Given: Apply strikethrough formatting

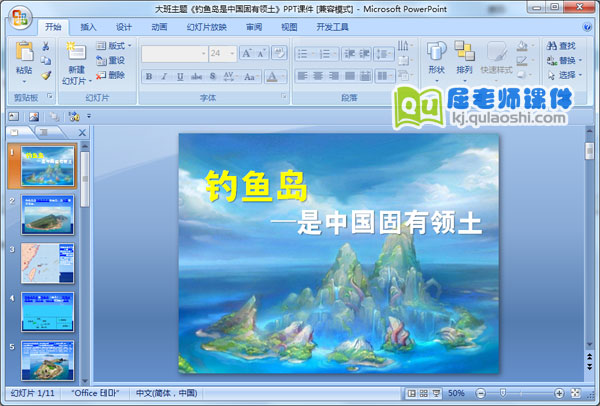Looking at the screenshot, I should [196, 77].
